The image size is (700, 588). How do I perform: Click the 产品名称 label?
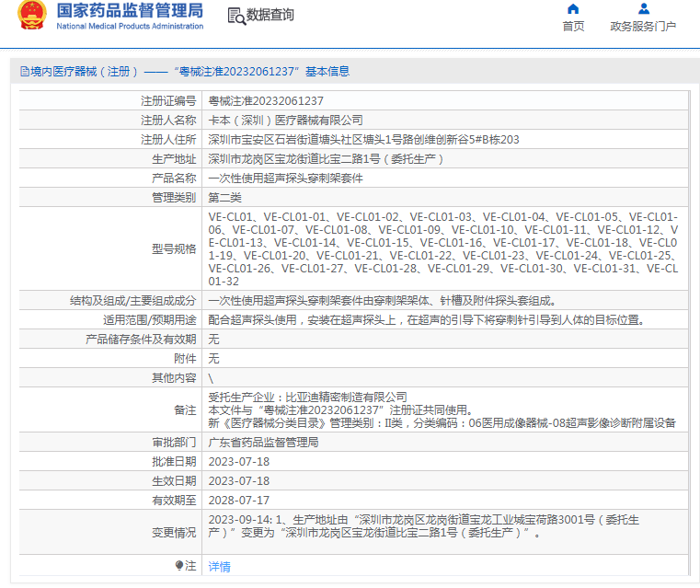[x=174, y=179]
